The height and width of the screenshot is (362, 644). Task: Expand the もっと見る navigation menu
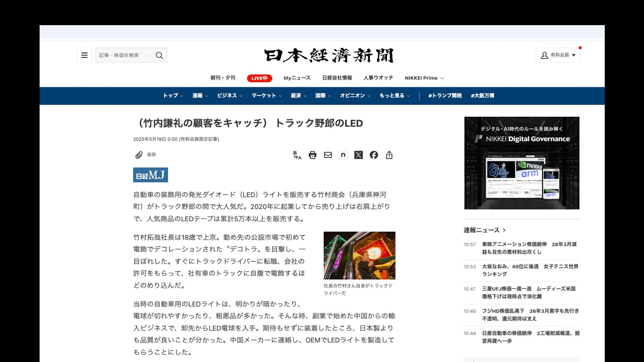394,96
